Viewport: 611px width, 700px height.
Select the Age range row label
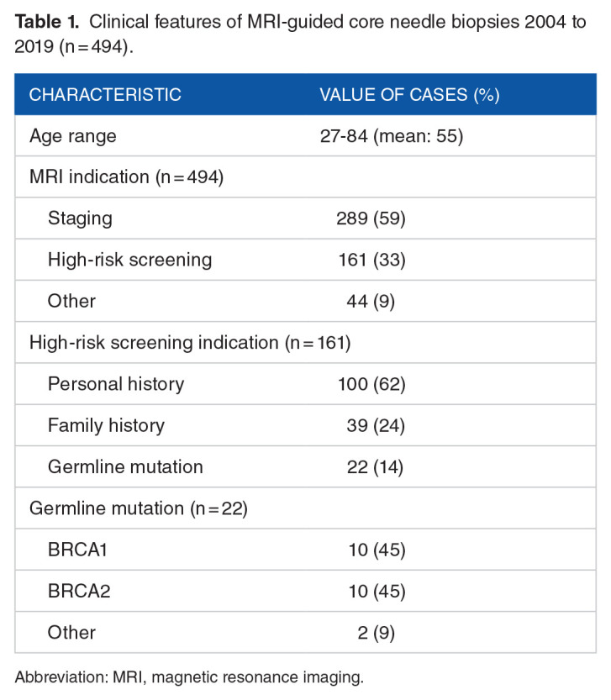point(72,136)
